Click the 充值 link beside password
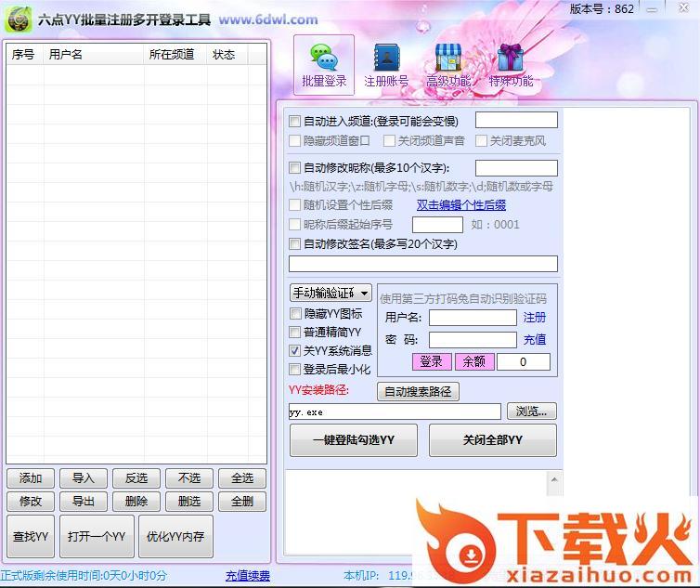The image size is (700, 588). point(535,340)
